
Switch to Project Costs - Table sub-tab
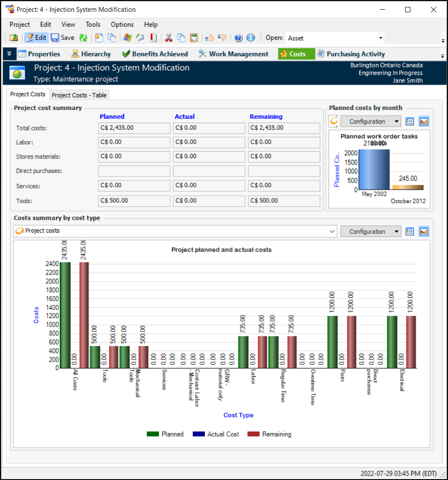[79, 95]
